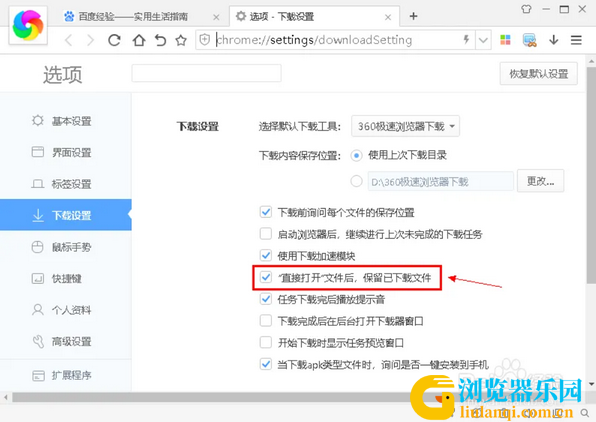
Task: Open downloads with down arrow icon
Action: tap(553, 40)
